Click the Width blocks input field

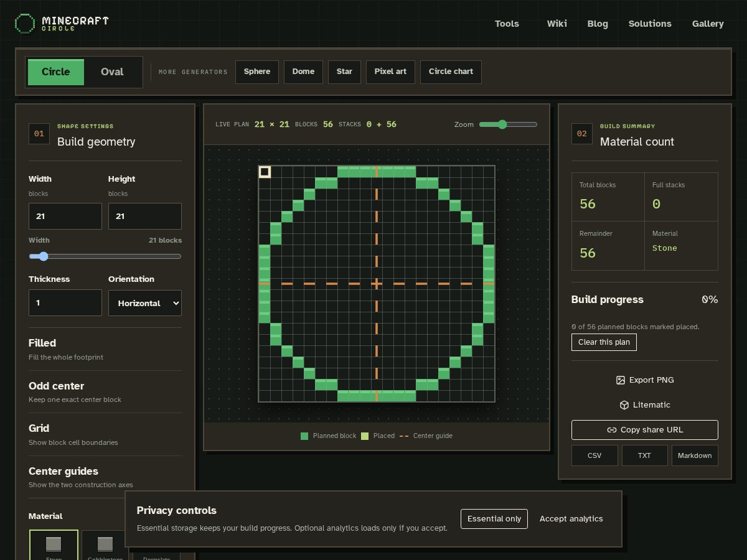[65, 216]
